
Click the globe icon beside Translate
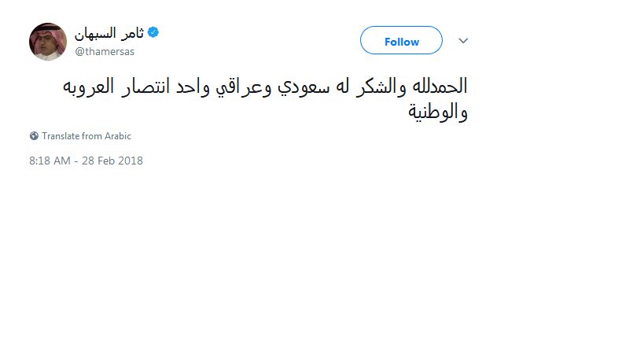point(34,136)
